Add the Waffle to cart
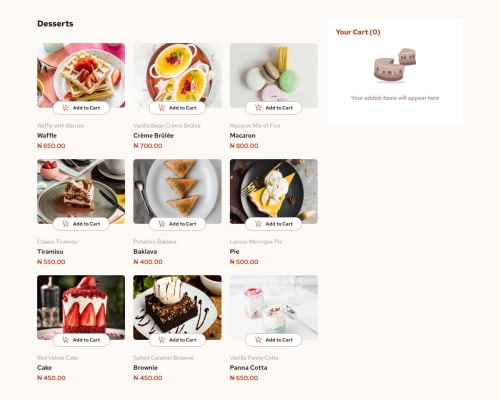 click(x=81, y=108)
